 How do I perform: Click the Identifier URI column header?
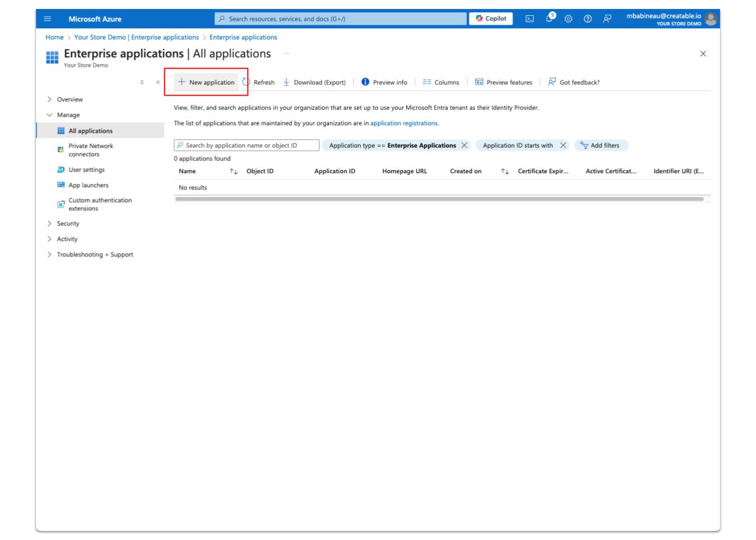679,172
